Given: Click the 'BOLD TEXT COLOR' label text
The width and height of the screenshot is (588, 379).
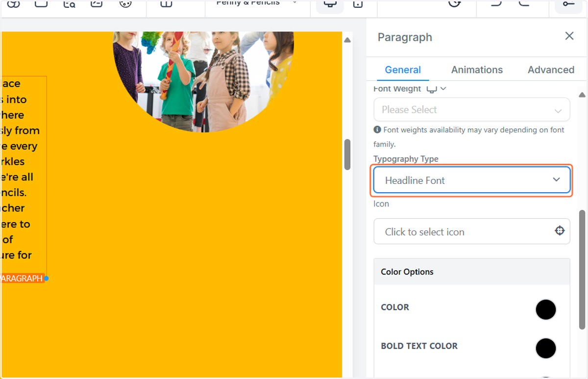Looking at the screenshot, I should [419, 346].
